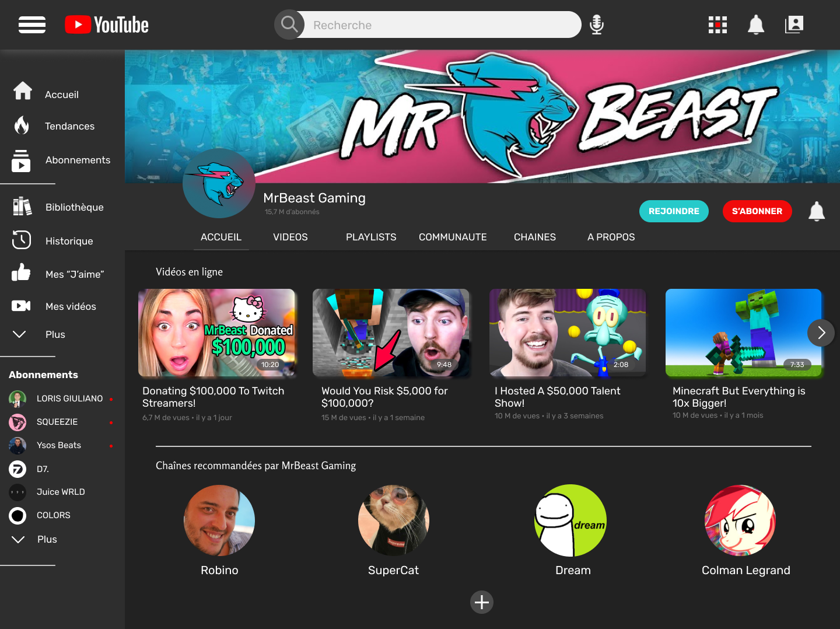Open the Minecraft 10x Bigger video thumbnail
Screen dimensions: 840x629
point(743,333)
